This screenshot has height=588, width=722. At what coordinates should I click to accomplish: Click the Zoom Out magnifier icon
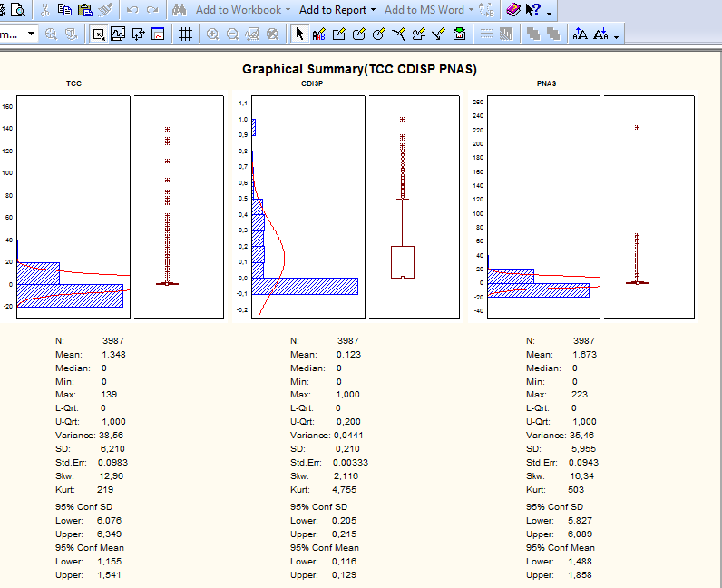tap(232, 34)
